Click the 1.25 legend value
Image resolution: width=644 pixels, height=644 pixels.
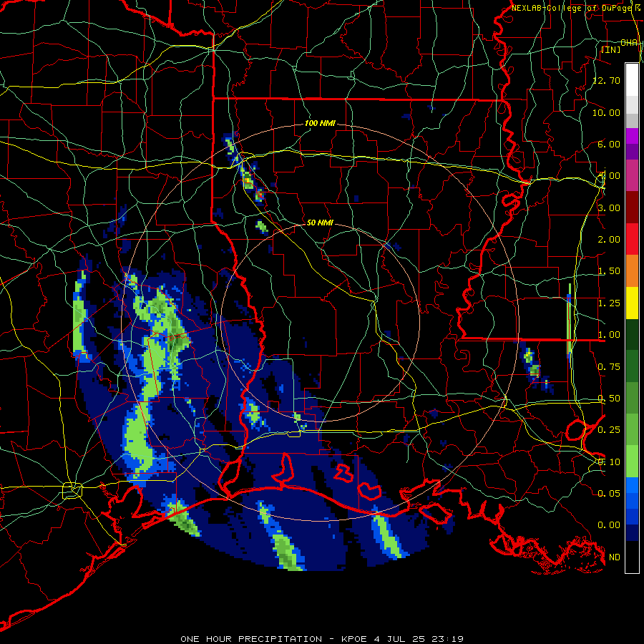pos(609,303)
